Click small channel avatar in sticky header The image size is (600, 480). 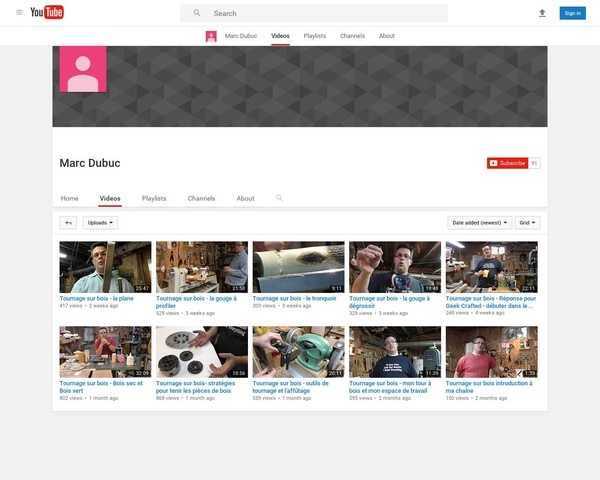pyautogui.click(x=211, y=36)
